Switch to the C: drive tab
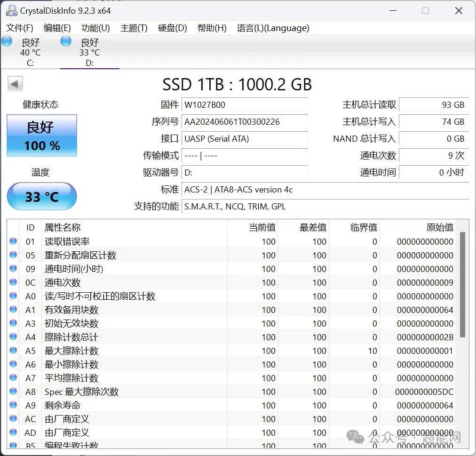Screen dimensions: 476x456 [31, 52]
